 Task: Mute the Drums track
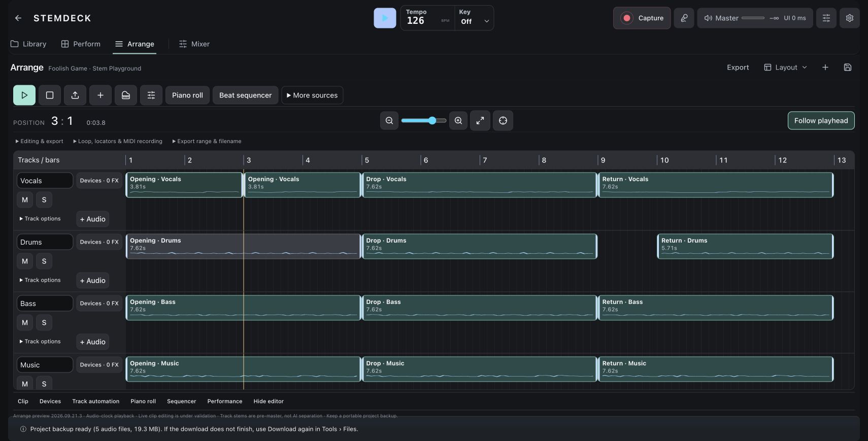(x=25, y=261)
